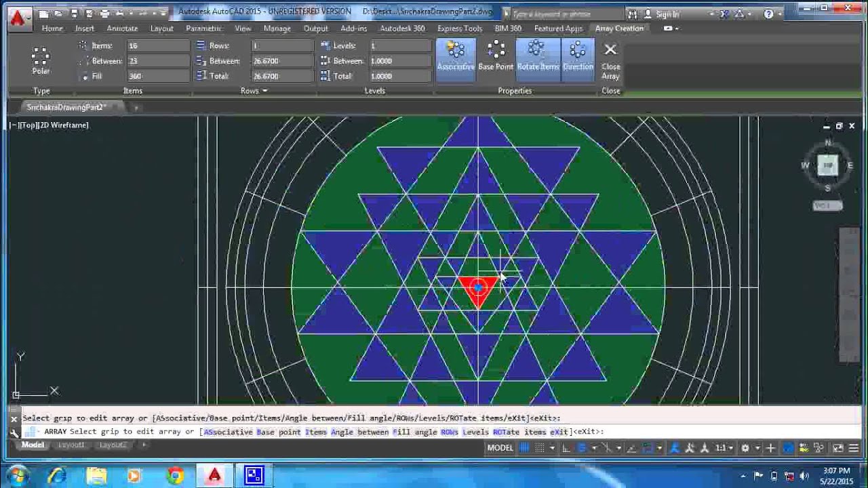
Task: Click the navigation bar on drawing's right edge
Action: 849,295
